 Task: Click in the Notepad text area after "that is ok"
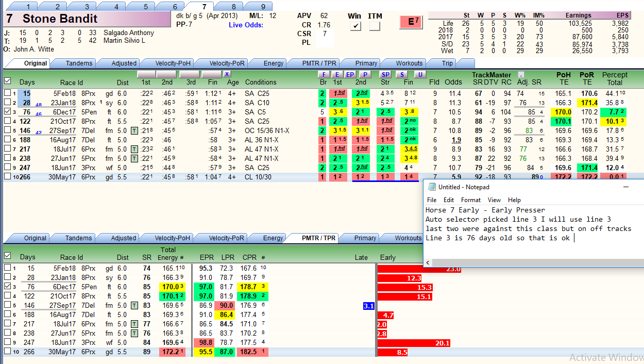(x=574, y=238)
